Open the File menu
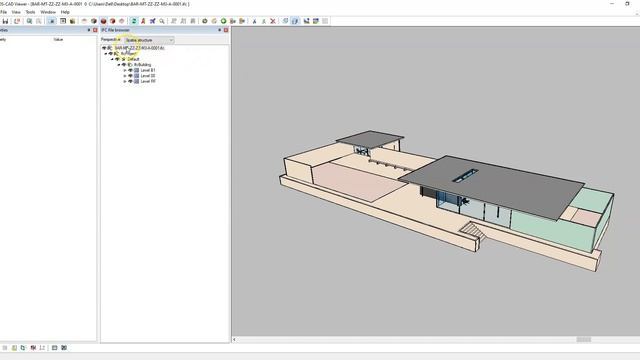This screenshot has height=360, width=640. pos(3,12)
